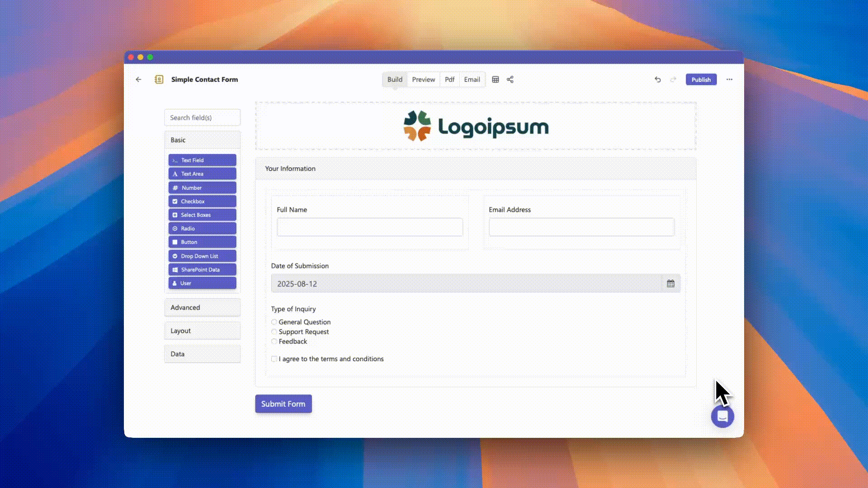
Task: Select the Drop Down List field
Action: click(x=203, y=256)
